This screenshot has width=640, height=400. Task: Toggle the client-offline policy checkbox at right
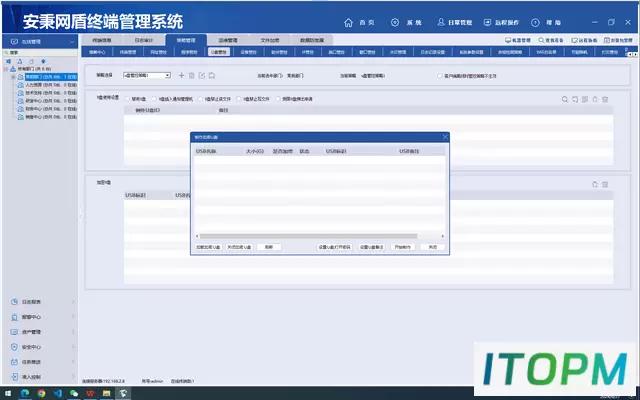tap(440, 76)
